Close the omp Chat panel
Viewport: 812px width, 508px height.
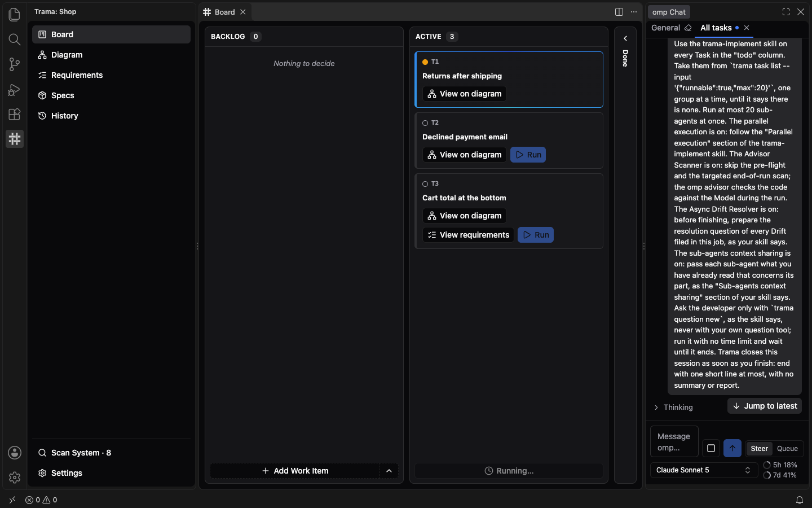(x=801, y=12)
